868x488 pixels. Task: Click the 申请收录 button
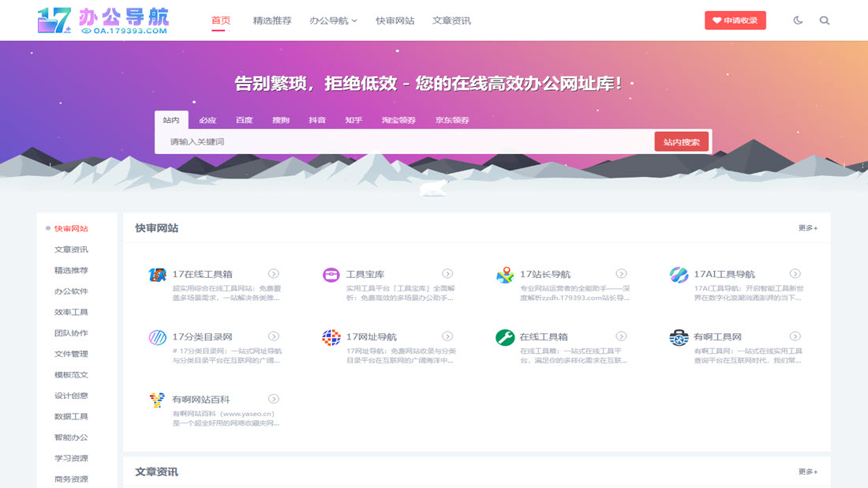point(735,20)
